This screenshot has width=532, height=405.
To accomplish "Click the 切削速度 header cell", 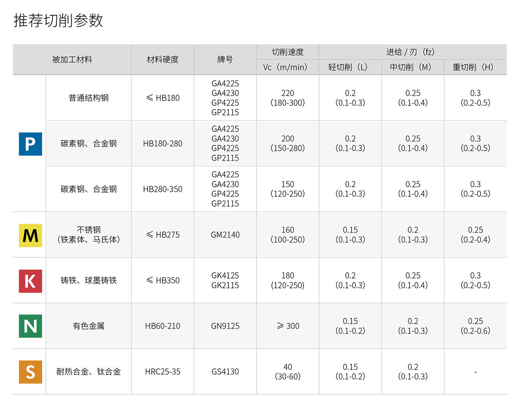I will (288, 52).
